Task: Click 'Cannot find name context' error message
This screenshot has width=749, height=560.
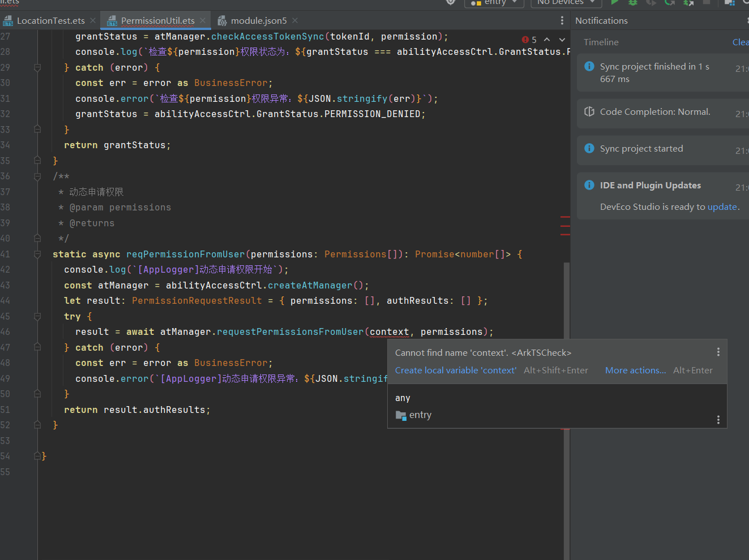Action: click(483, 353)
